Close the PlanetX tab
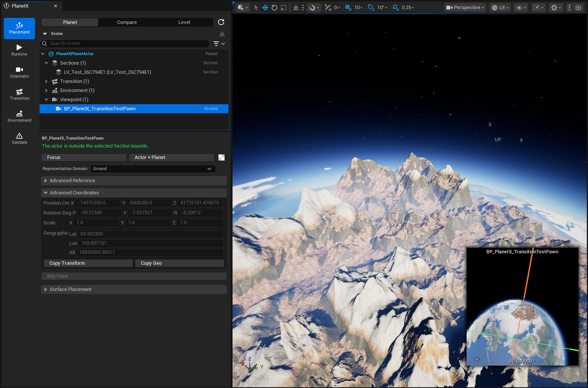Image resolution: width=588 pixels, height=388 pixels. click(56, 6)
